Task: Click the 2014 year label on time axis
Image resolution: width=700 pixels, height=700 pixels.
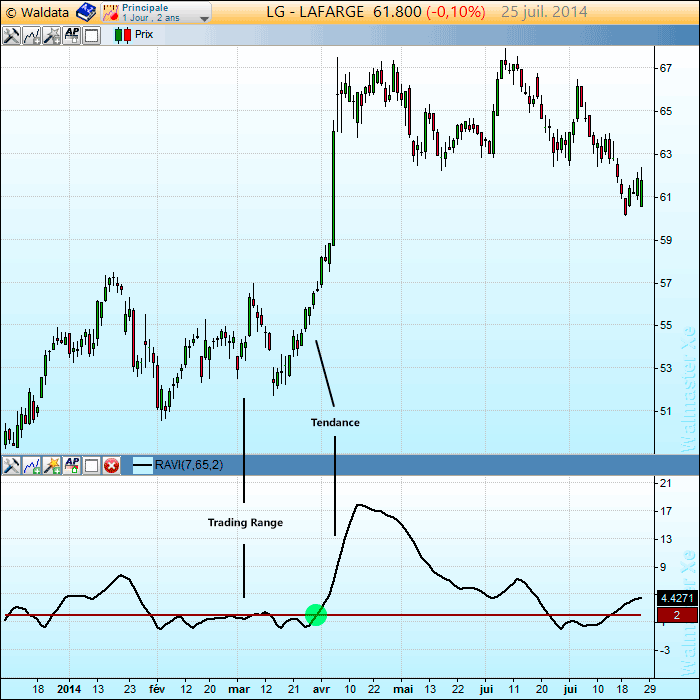Action: tap(69, 689)
